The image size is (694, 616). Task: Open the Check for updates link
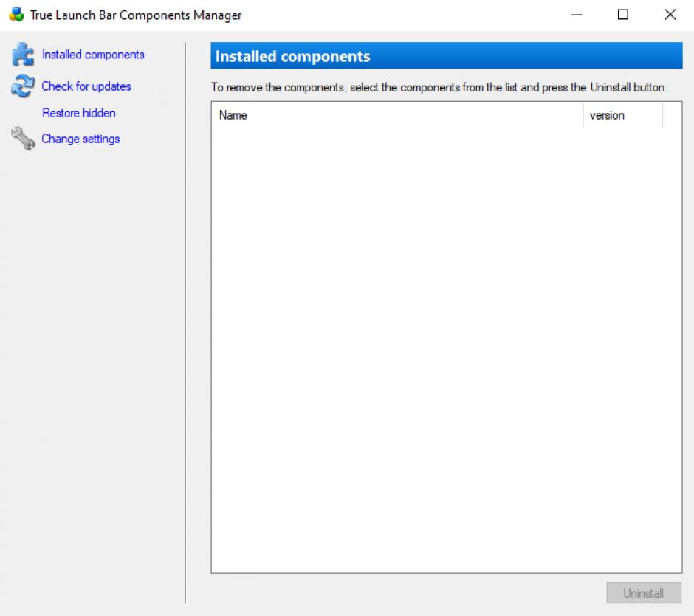[86, 86]
